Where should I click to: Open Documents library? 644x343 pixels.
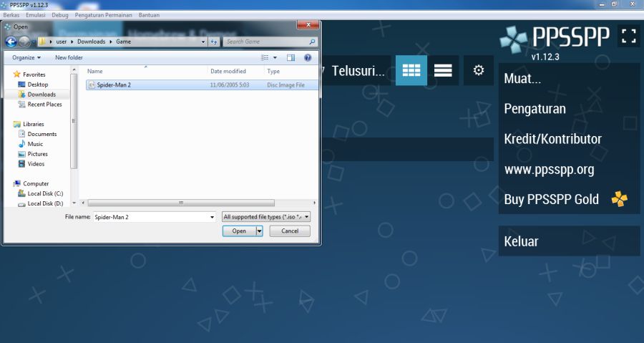coord(42,134)
